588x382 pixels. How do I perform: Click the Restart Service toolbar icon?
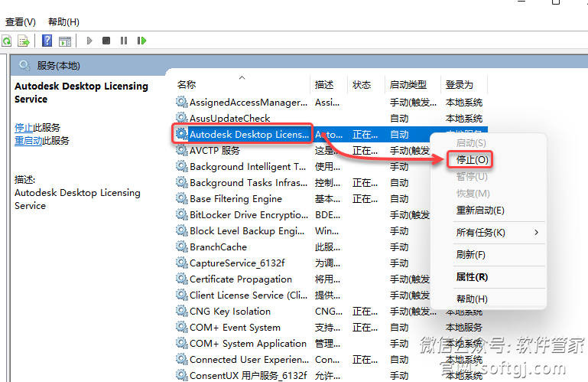(141, 41)
